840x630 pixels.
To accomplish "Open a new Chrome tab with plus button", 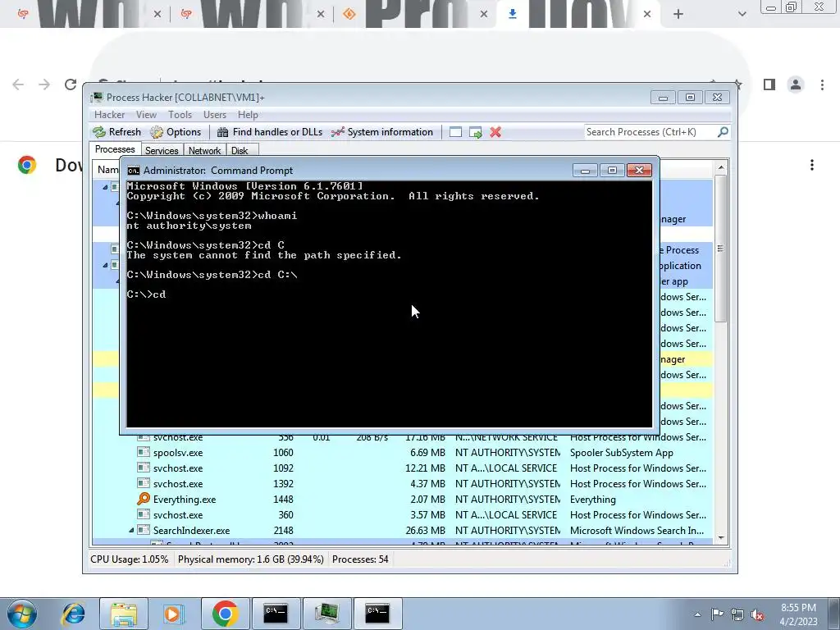I will pos(678,14).
